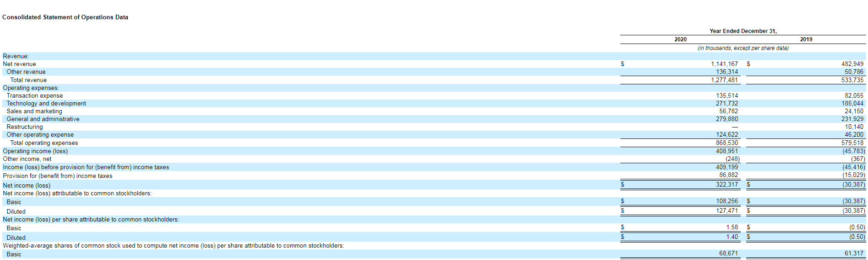Click Technology and development 2020 value 271,732
This screenshot has height=260, width=868.
point(727,104)
